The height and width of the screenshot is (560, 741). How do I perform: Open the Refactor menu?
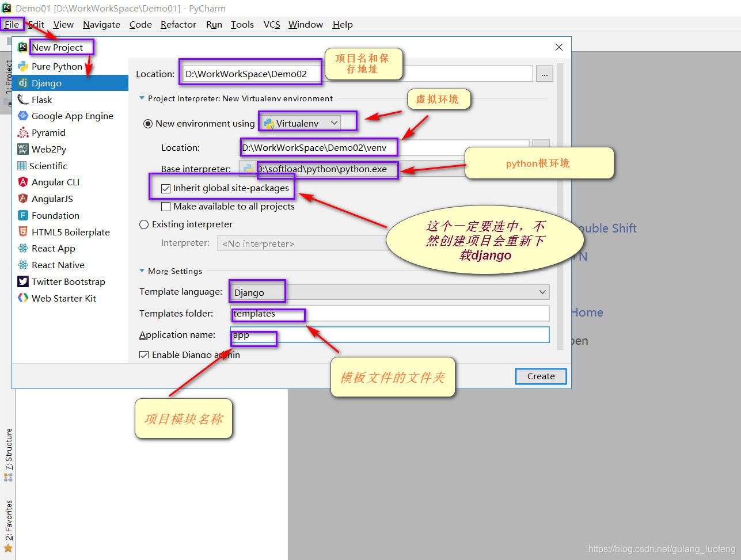click(178, 24)
